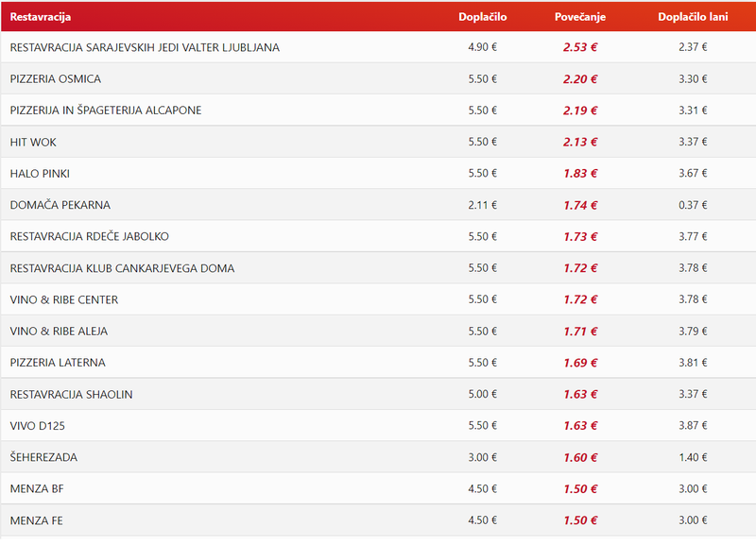The image size is (756, 545).
Task: Select MENZA FE restaurant name
Action: pos(36,520)
